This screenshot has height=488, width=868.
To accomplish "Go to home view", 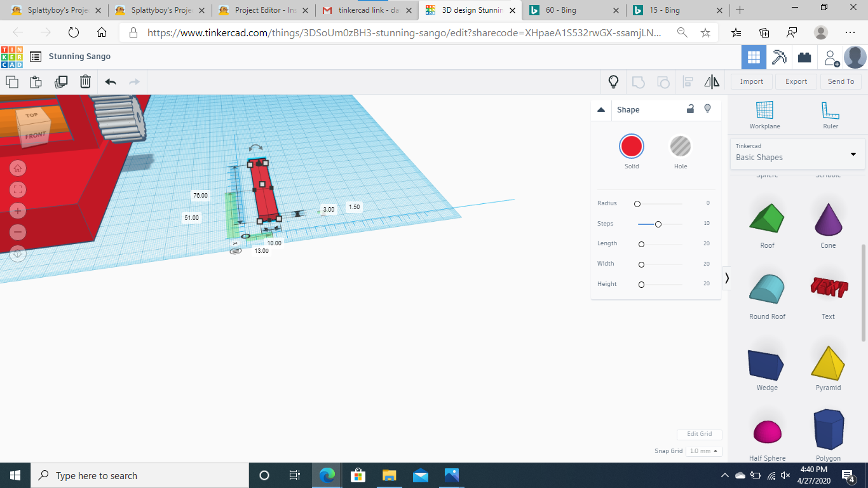I will [18, 168].
